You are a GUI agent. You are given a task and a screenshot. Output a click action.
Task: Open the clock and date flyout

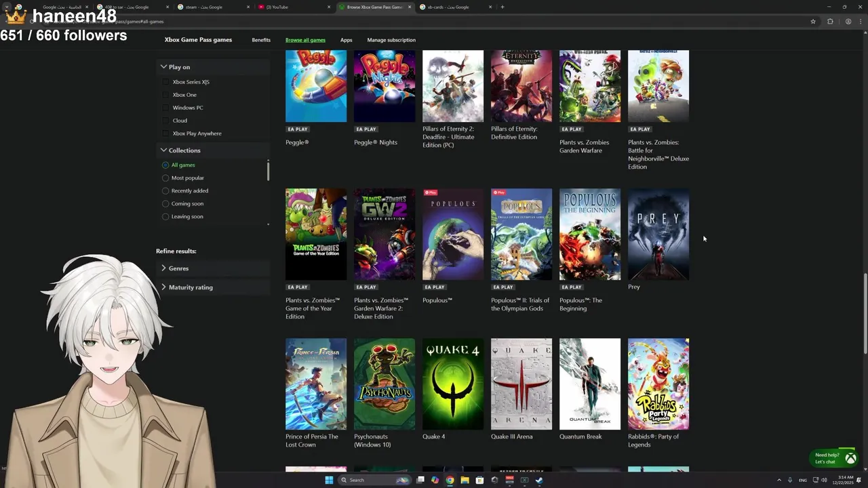tap(844, 480)
